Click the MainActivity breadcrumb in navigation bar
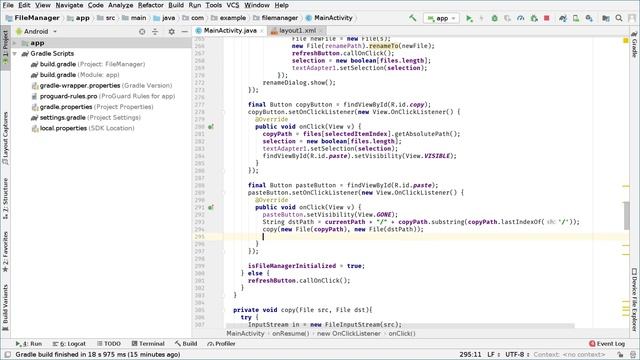640x360 pixels. click(x=329, y=18)
